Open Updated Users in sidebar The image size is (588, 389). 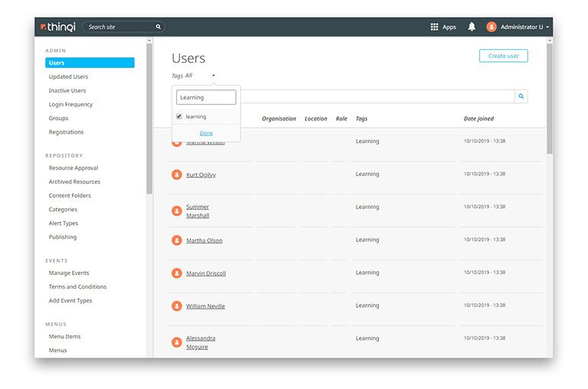(68, 77)
